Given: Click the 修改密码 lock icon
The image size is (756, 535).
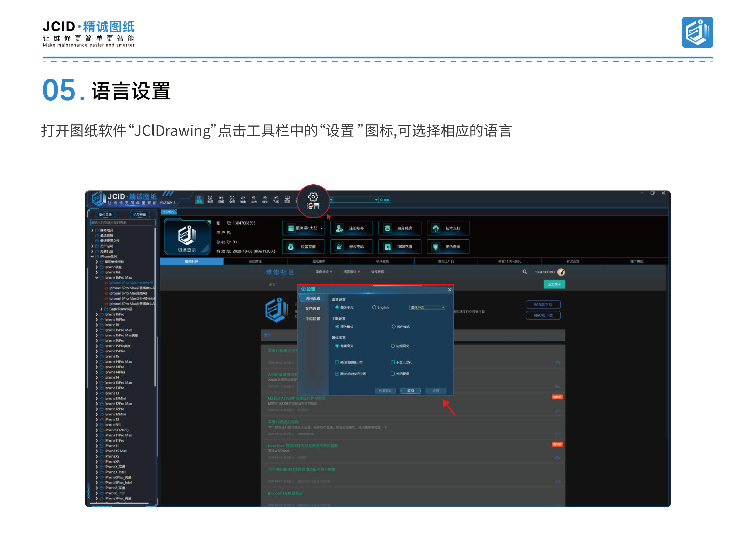Looking at the screenshot, I should [339, 246].
